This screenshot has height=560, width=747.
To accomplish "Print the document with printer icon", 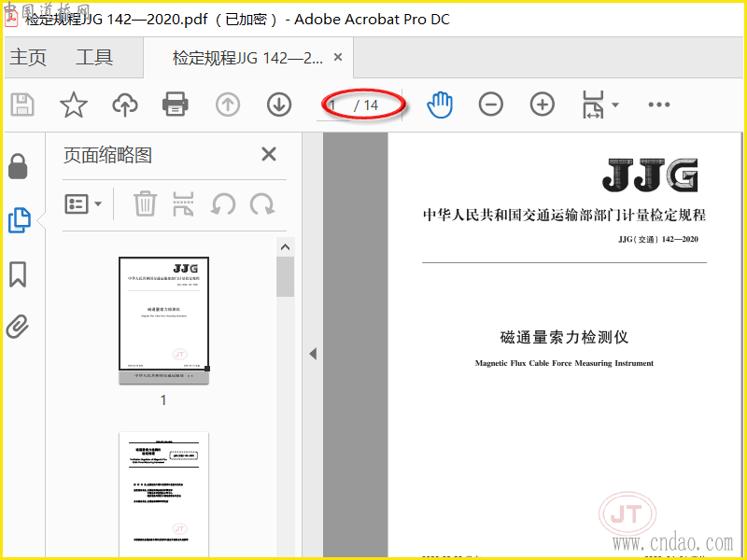I will coord(176,105).
